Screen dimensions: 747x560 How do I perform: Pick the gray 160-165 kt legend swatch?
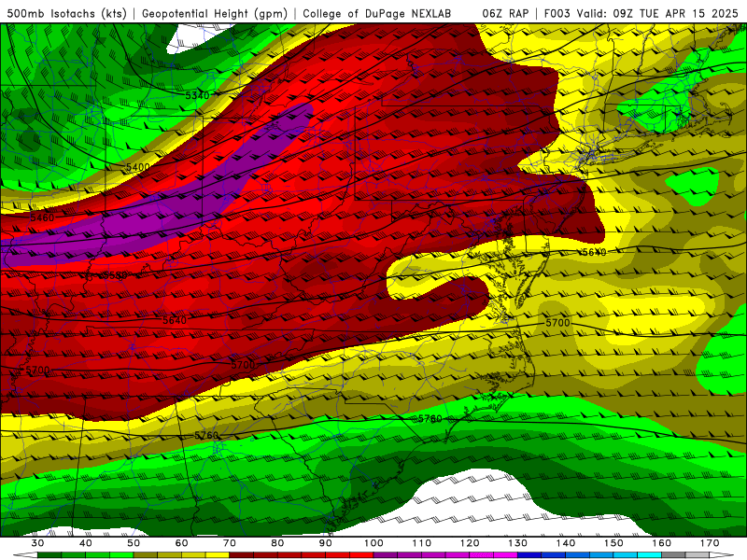[x=673, y=555]
